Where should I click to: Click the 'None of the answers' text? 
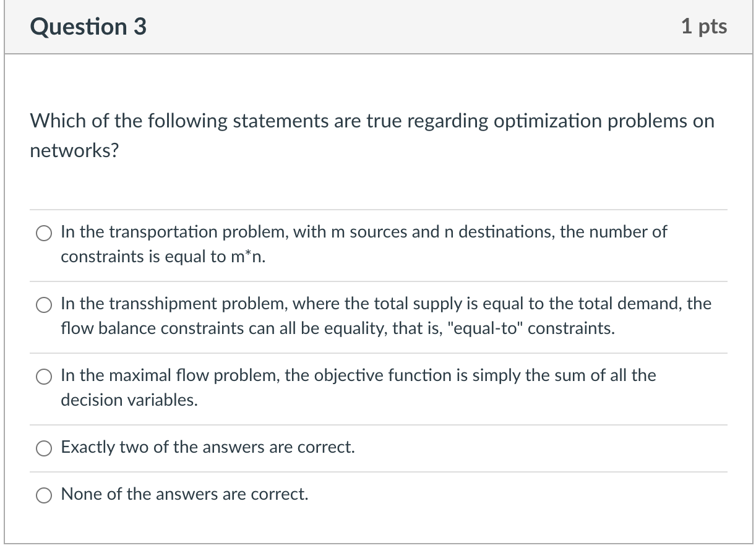[186, 494]
